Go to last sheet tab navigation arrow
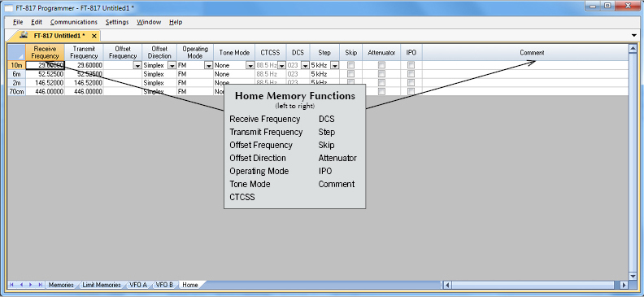This screenshot has width=644, height=297. coord(40,285)
